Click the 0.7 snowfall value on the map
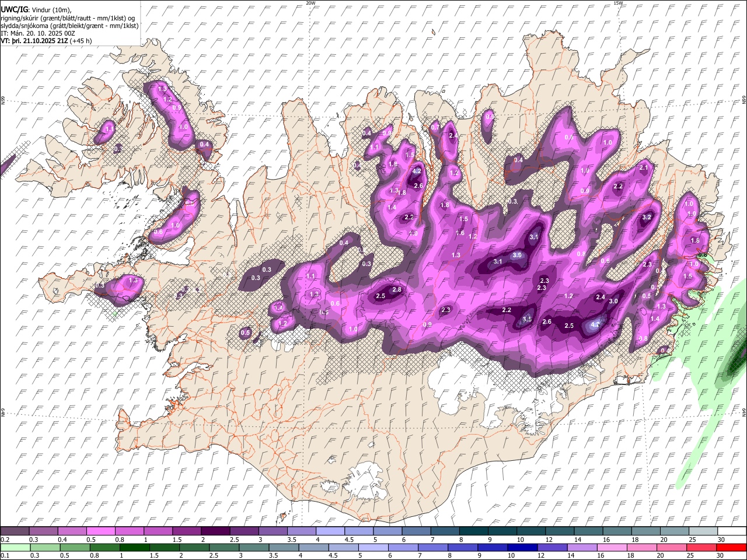The image size is (747, 560). coord(435,127)
